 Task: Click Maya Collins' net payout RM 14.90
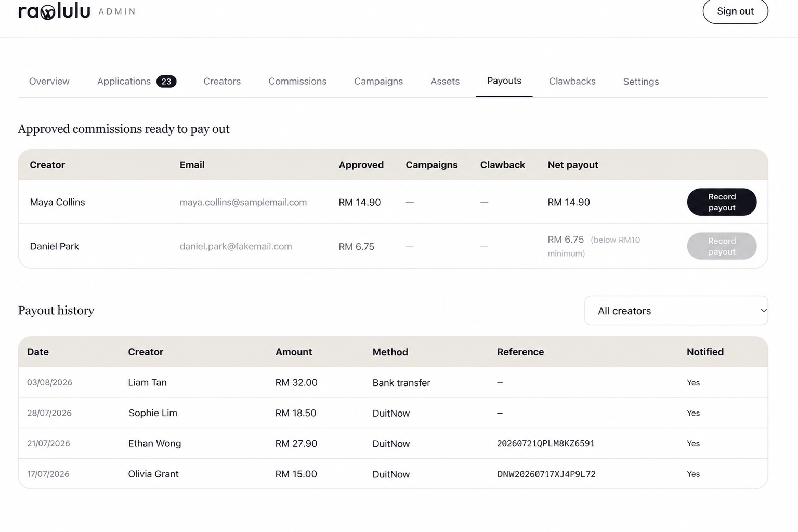pyautogui.click(x=569, y=202)
